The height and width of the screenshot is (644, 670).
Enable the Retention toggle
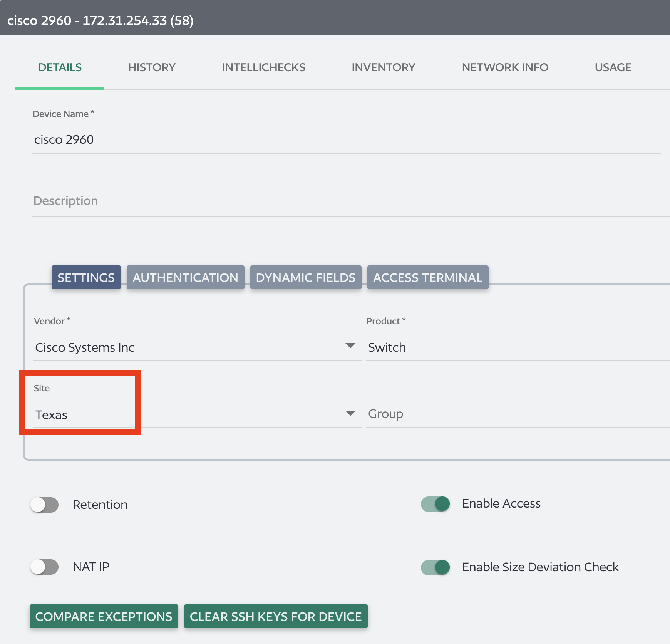[x=44, y=505]
